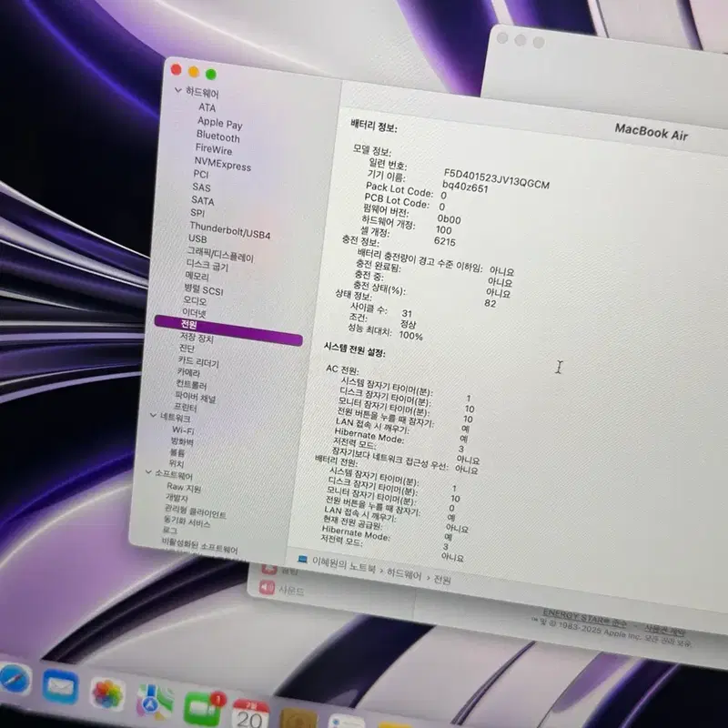Minimize System Information with the yellow button
Screen dimensions: 728x728
coord(194,72)
